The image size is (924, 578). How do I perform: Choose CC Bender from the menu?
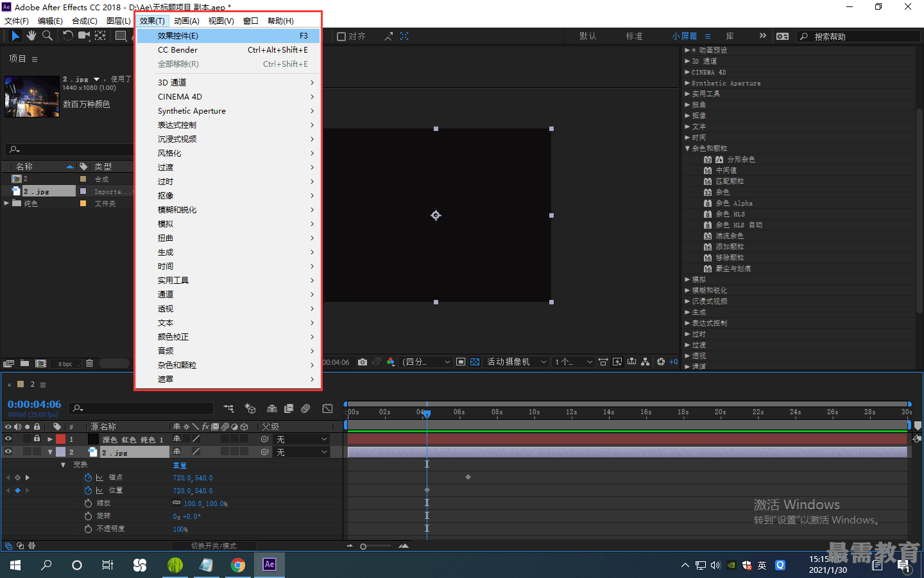click(x=228, y=50)
